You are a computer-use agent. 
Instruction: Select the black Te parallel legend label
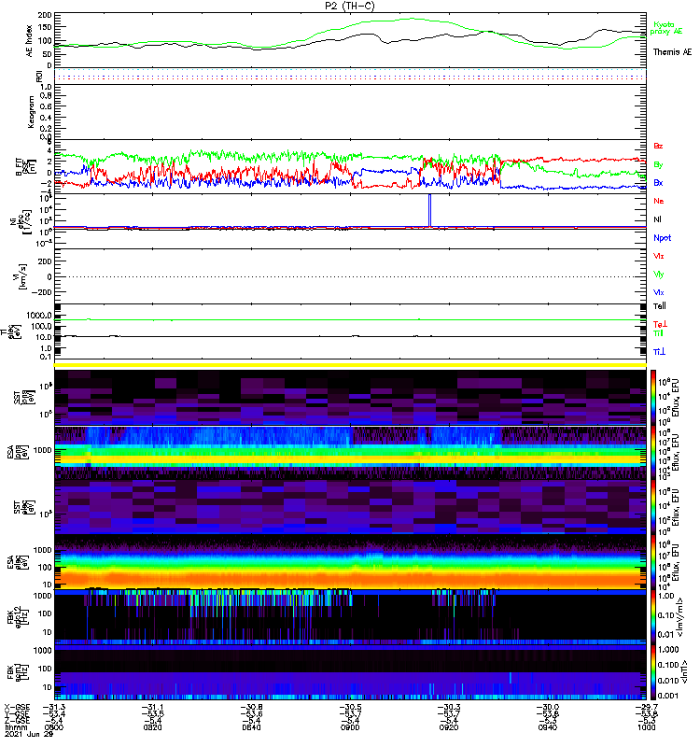pyautogui.click(x=660, y=306)
